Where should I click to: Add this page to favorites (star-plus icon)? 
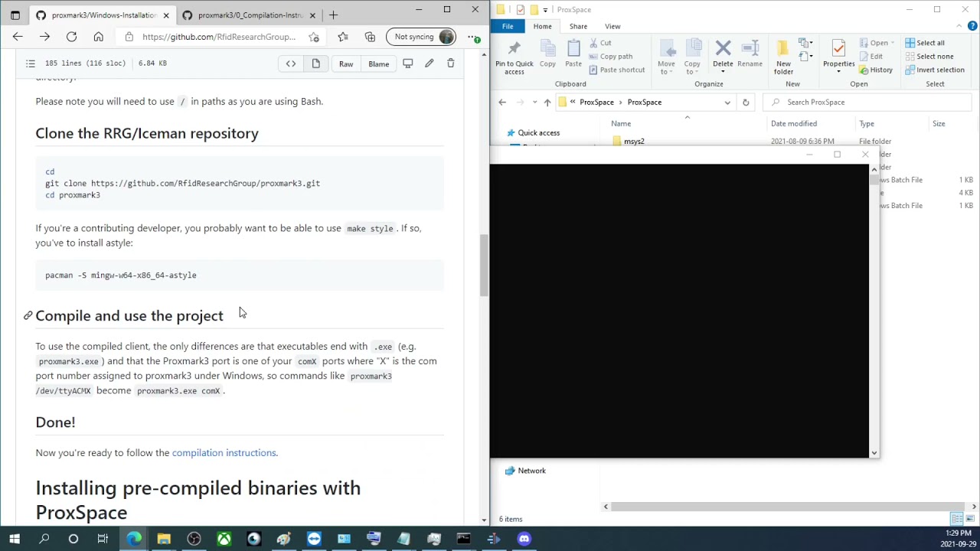[314, 37]
